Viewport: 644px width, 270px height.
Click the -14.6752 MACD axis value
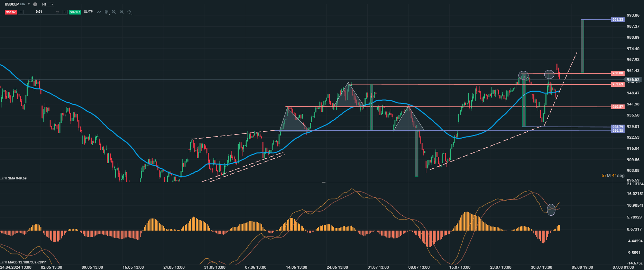635,263
